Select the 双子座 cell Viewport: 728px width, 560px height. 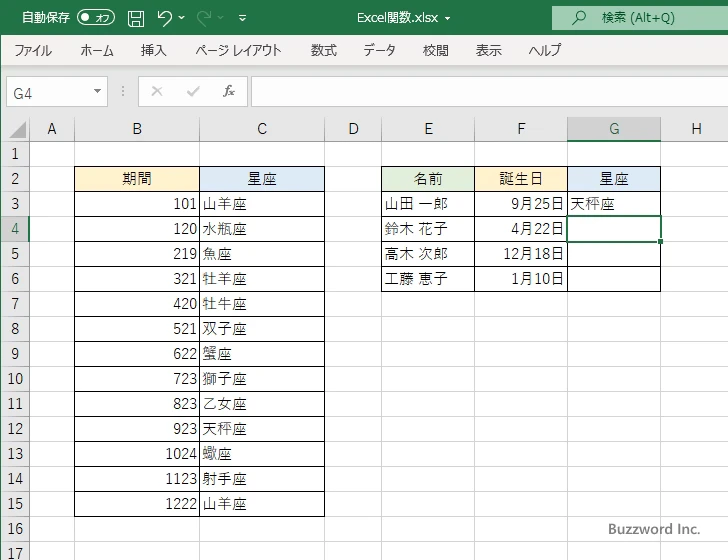262,329
